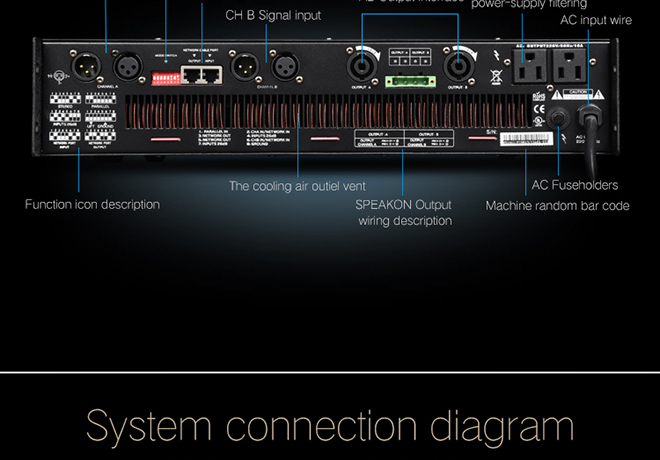Click the right AC outlet socket
The height and width of the screenshot is (460, 660).
570,65
